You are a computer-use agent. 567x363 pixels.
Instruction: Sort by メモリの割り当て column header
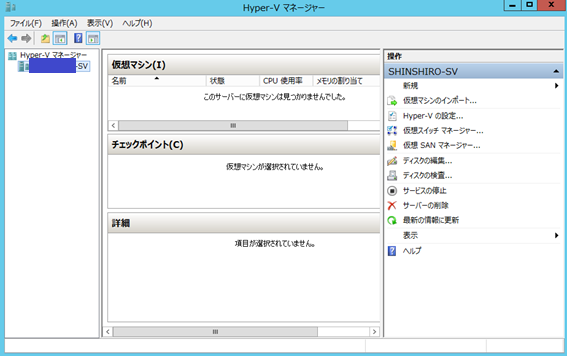click(x=346, y=81)
